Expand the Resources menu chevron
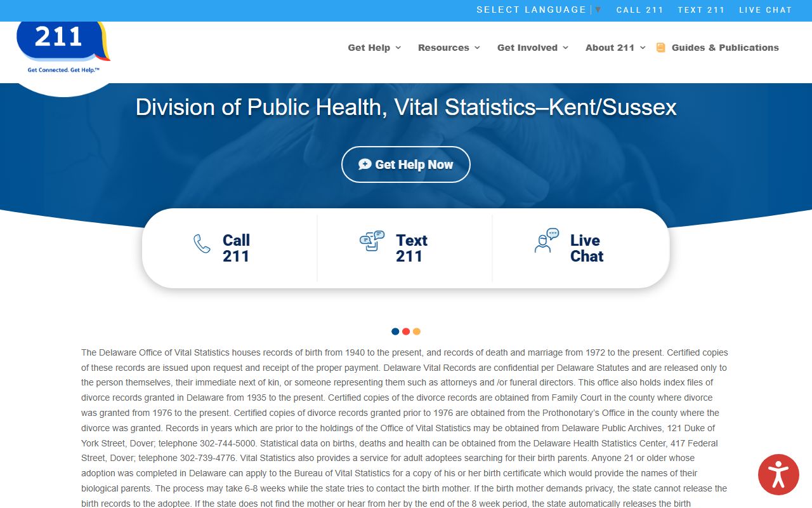 pyautogui.click(x=477, y=48)
